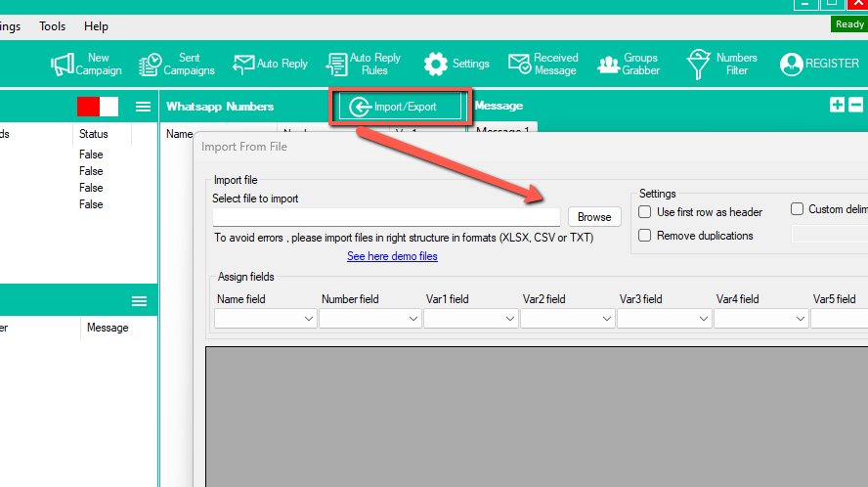The width and height of the screenshot is (868, 487).
Task: Open the Help menu
Action: pos(97,26)
